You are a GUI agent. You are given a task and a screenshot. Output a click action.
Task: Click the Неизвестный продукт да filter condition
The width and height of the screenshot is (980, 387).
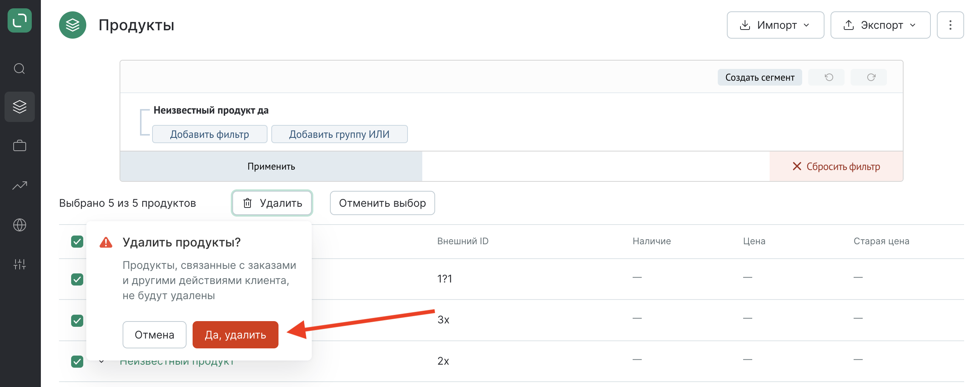tap(211, 111)
